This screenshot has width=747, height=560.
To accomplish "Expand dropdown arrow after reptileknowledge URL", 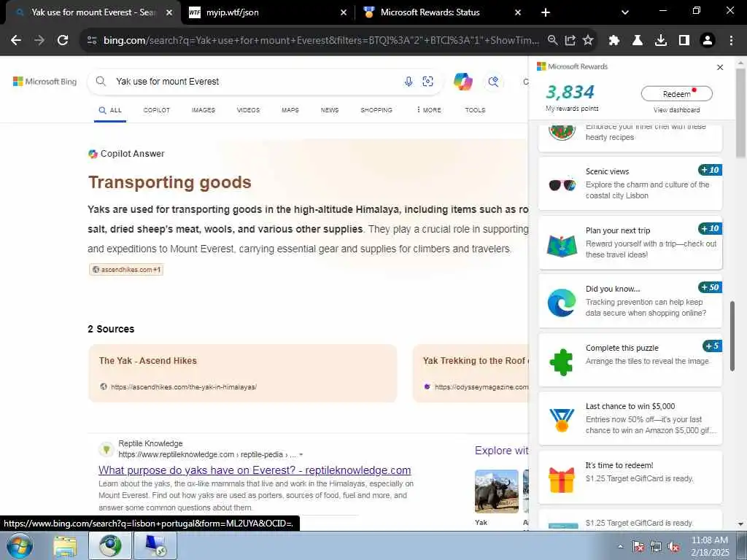I will pos(301,455).
